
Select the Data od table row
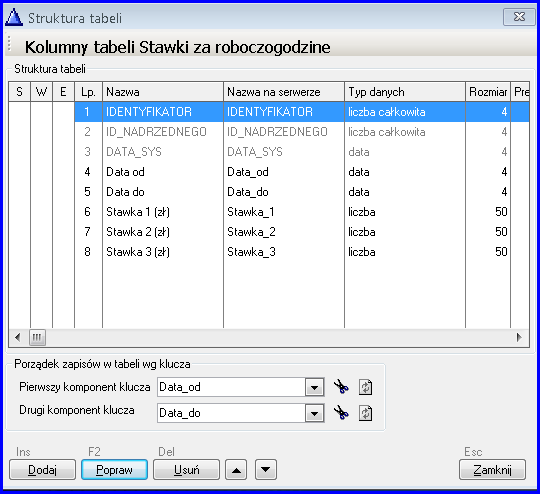(x=269, y=172)
